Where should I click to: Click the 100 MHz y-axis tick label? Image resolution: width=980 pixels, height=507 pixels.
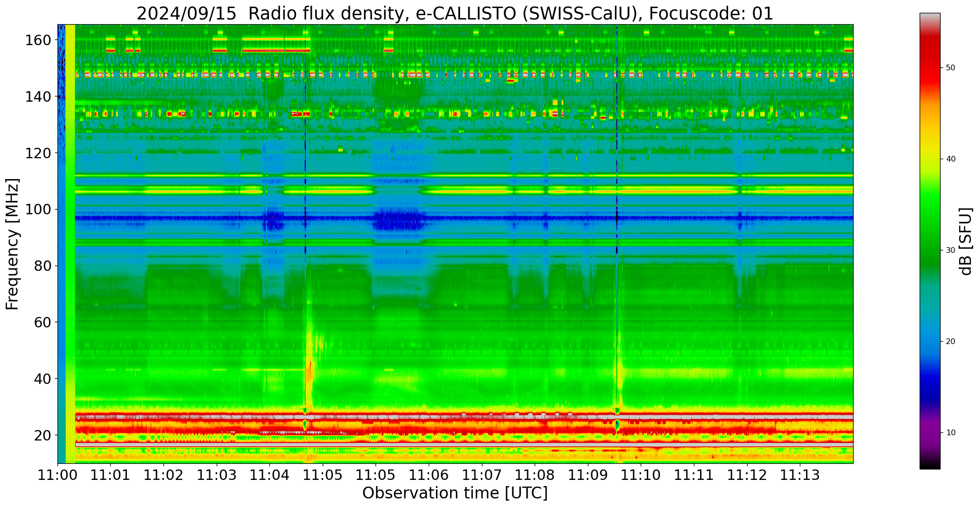[38, 210]
